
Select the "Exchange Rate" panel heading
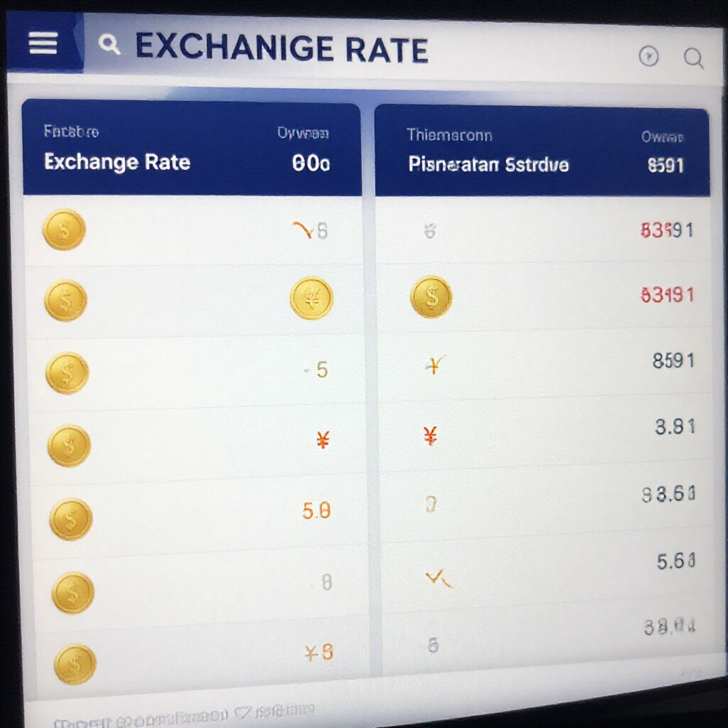click(117, 162)
